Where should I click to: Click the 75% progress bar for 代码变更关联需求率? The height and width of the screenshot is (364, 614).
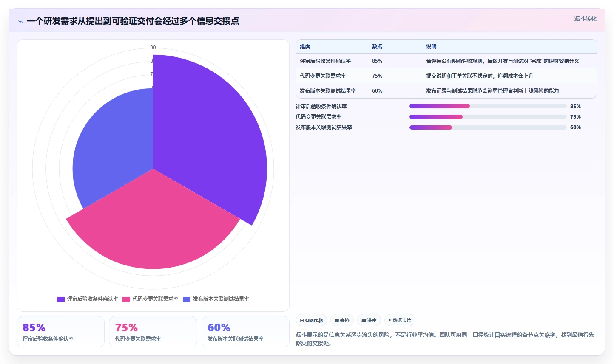point(488,117)
